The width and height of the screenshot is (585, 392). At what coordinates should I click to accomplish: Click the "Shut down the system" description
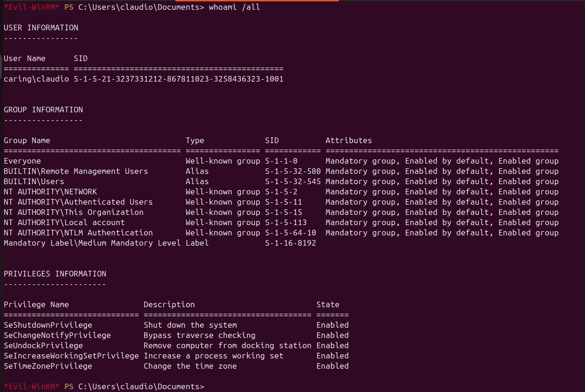pyautogui.click(x=190, y=325)
